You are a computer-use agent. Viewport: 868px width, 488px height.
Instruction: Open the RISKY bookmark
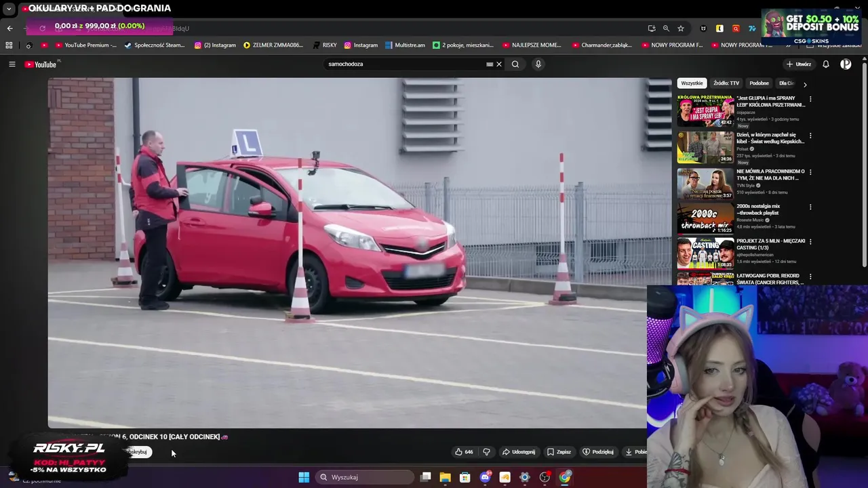[324, 45]
